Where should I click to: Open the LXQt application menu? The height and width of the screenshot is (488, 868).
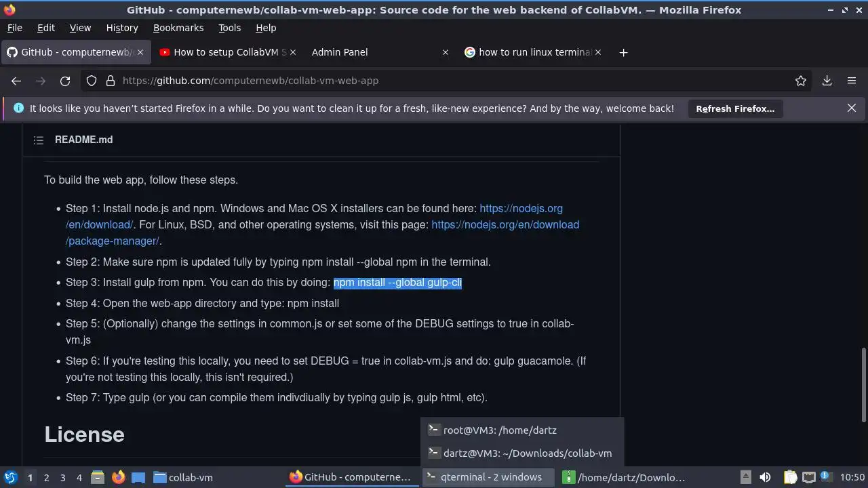10,477
